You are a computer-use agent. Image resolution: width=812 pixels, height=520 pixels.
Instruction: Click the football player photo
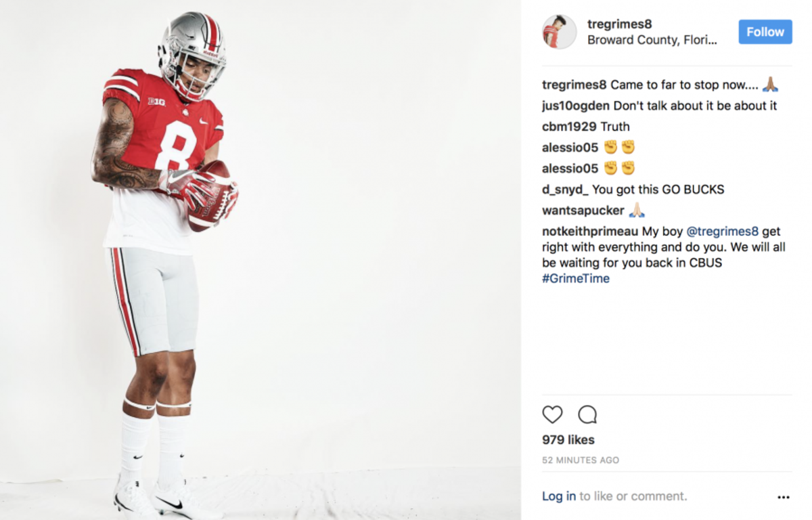[x=261, y=260]
